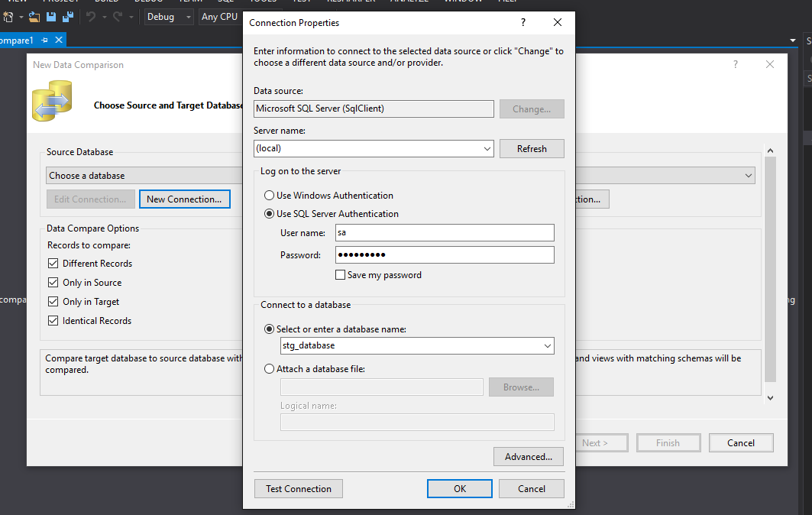812x515 pixels.
Task: Click the Open File toolbar icon
Action: point(34,17)
